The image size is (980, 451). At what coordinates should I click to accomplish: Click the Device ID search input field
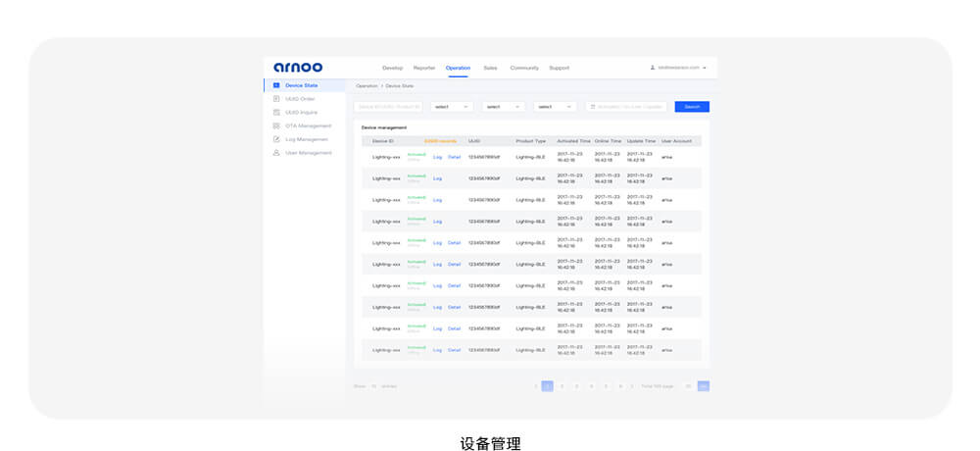coord(388,107)
